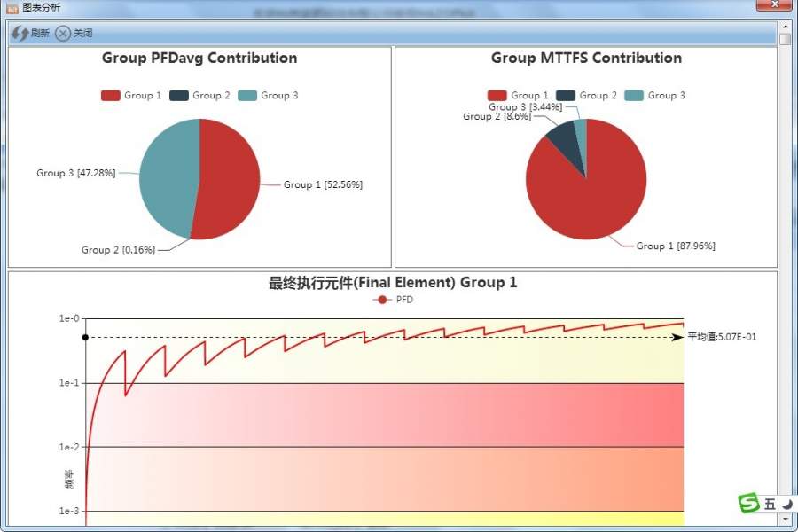Click label 'Group 2 [8.6%]'
The image size is (798, 532).
point(497,116)
